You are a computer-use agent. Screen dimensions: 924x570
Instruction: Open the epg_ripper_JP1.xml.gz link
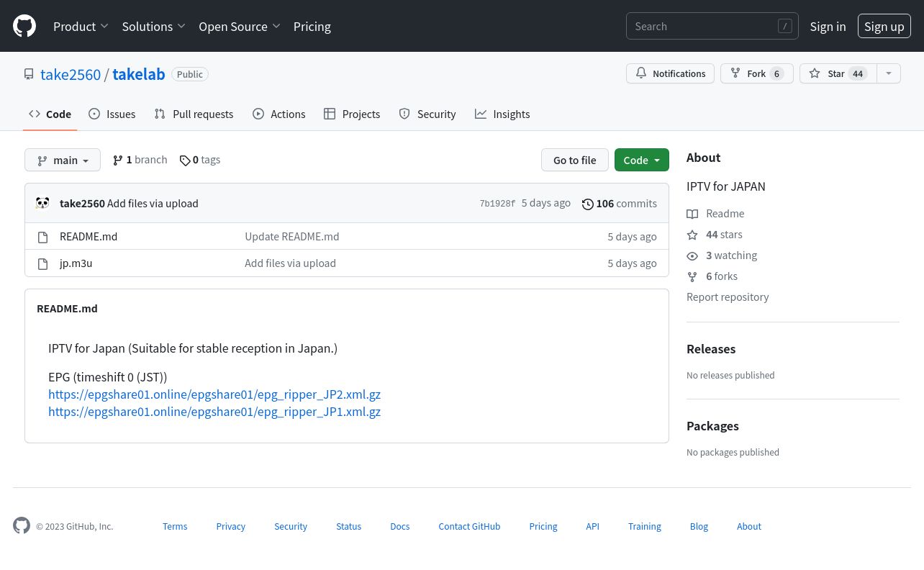(x=214, y=412)
